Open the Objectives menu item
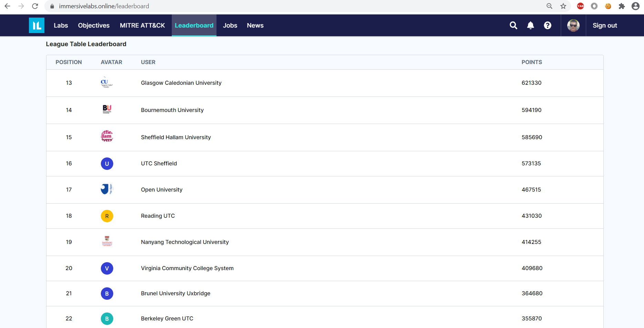 coord(94,25)
